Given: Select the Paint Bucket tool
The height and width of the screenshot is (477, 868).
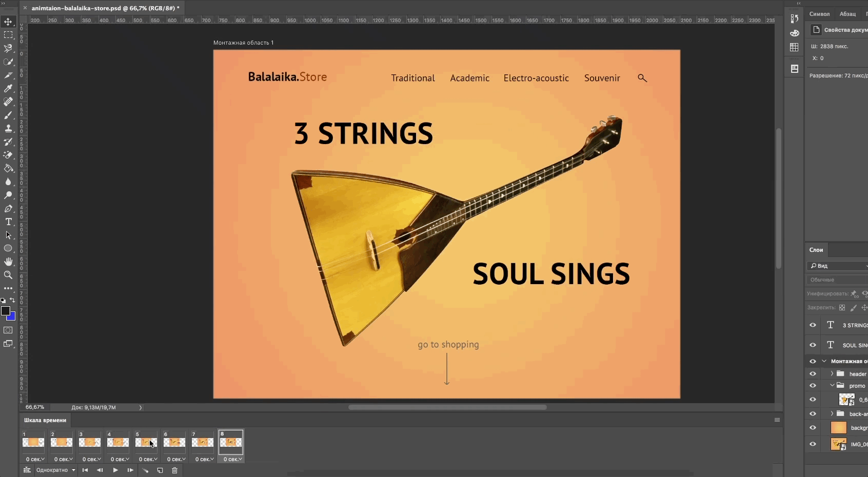Looking at the screenshot, I should click(8, 168).
